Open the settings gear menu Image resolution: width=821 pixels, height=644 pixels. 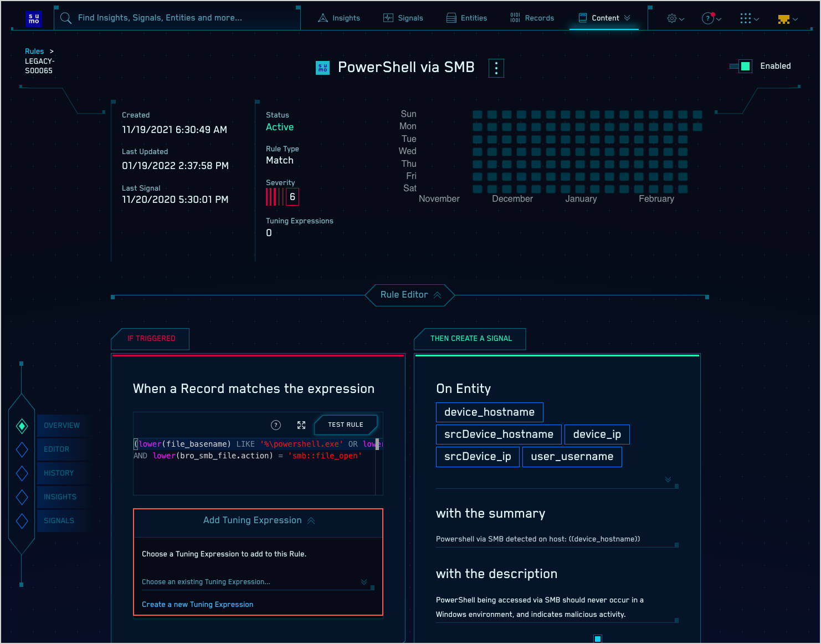675,18
